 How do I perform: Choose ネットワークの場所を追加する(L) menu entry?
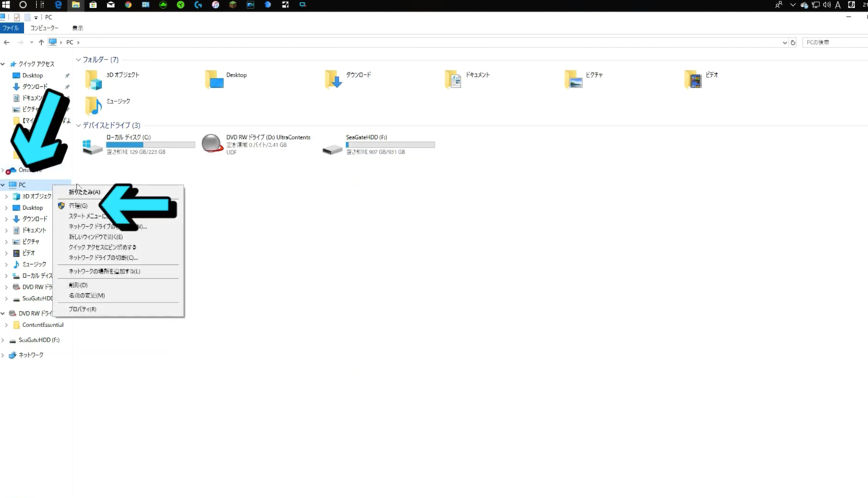click(x=119, y=271)
